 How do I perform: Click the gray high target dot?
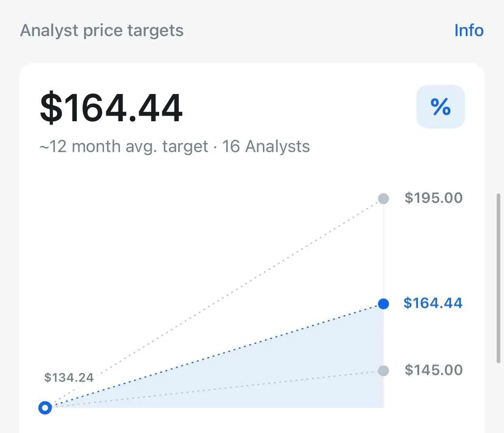point(383,198)
